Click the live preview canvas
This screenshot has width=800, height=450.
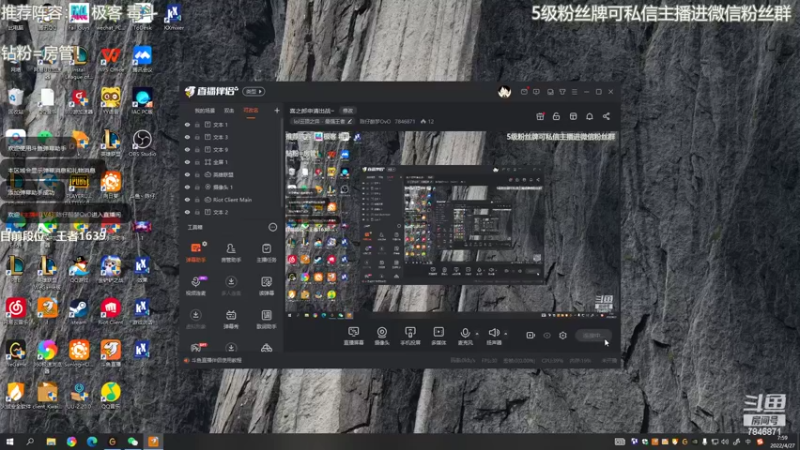[452, 224]
